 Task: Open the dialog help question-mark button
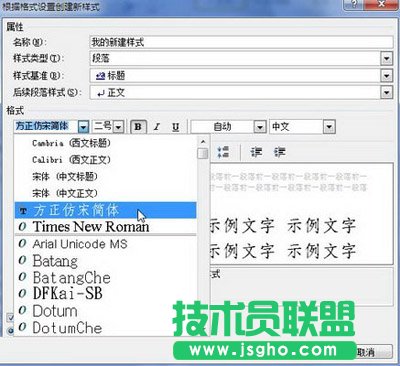(x=353, y=4)
